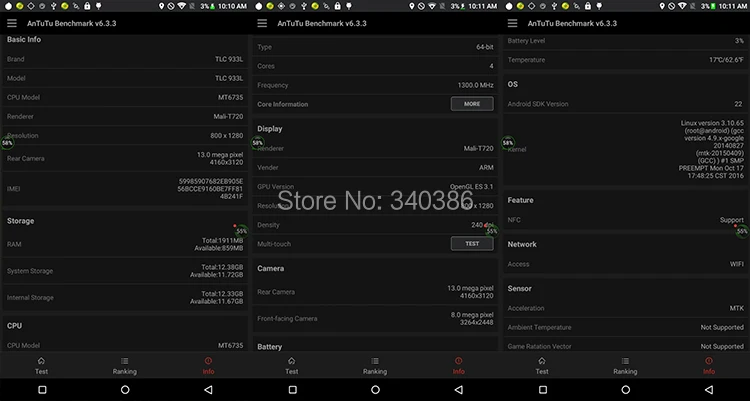Image resolution: width=750 pixels, height=401 pixels.
Task: Select the Temperature row showing 17°C/62.6°F
Action: [x=625, y=60]
